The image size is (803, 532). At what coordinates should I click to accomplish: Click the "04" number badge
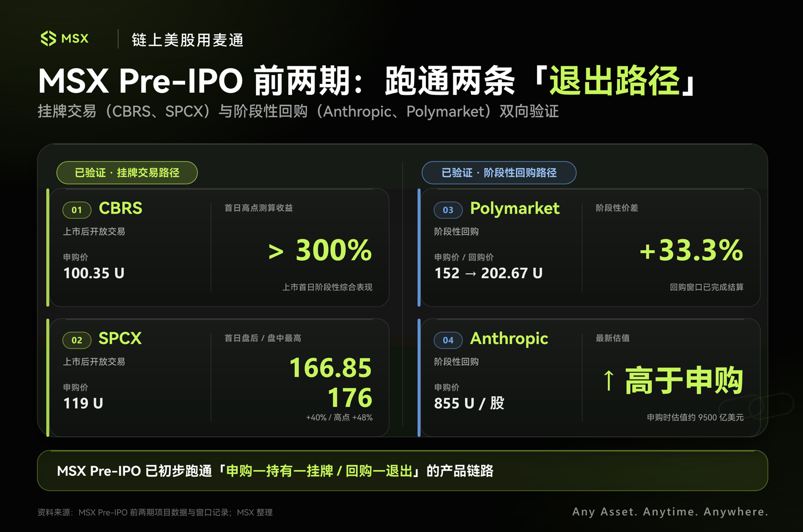(x=448, y=340)
